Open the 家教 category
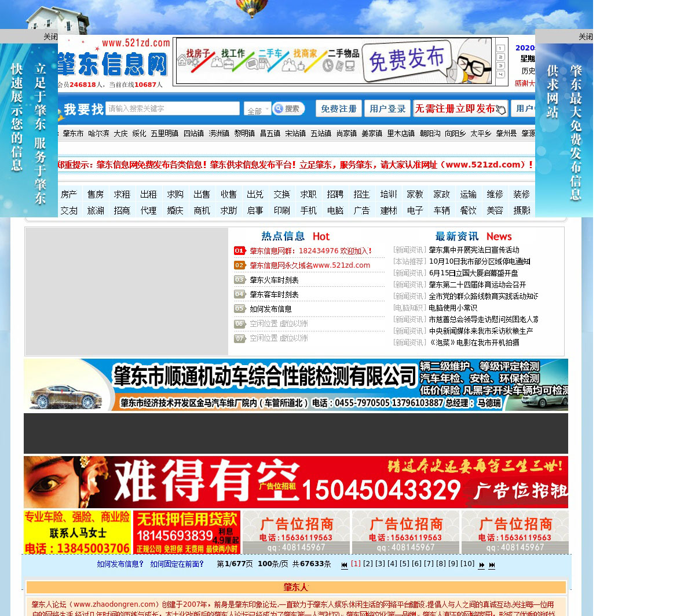 coord(415,194)
